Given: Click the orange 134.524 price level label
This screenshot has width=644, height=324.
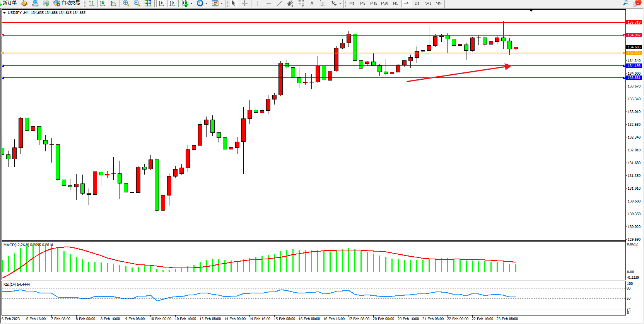Looking at the screenshot, I should click(x=634, y=53).
